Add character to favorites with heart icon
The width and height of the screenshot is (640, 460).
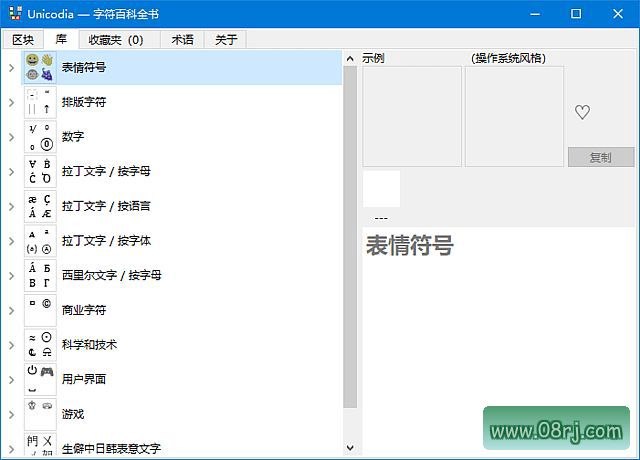click(x=582, y=112)
